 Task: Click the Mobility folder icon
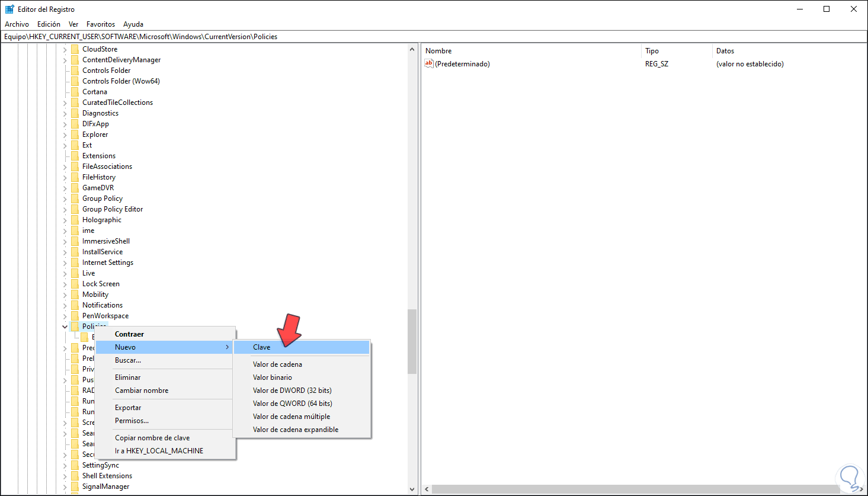click(75, 295)
